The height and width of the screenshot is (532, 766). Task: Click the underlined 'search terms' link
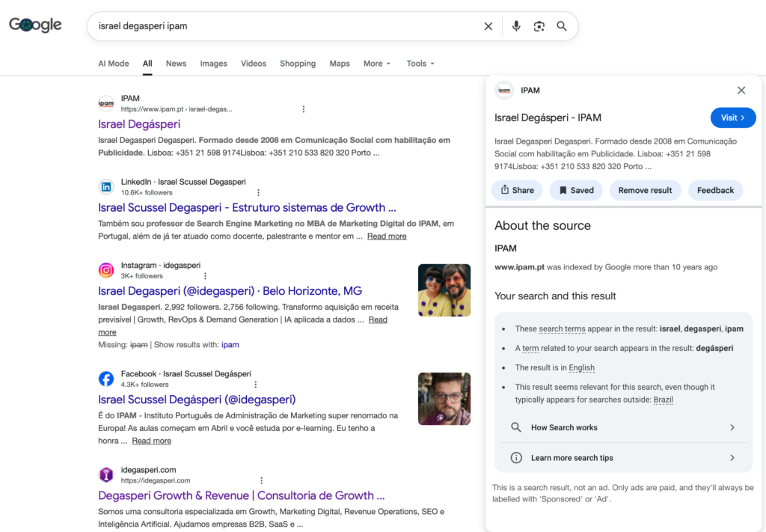pos(562,328)
